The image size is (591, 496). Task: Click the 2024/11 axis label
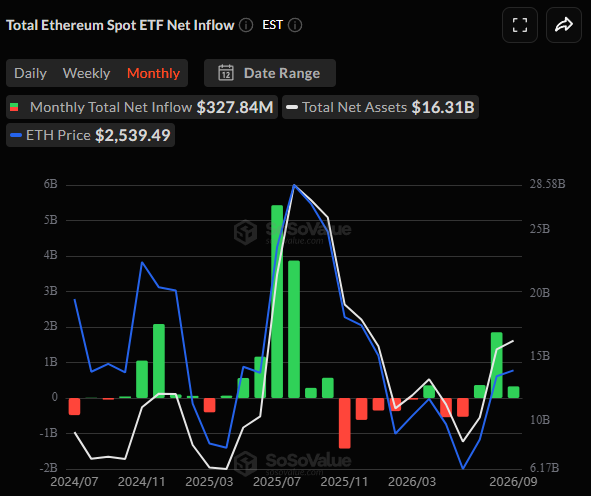pos(142,482)
